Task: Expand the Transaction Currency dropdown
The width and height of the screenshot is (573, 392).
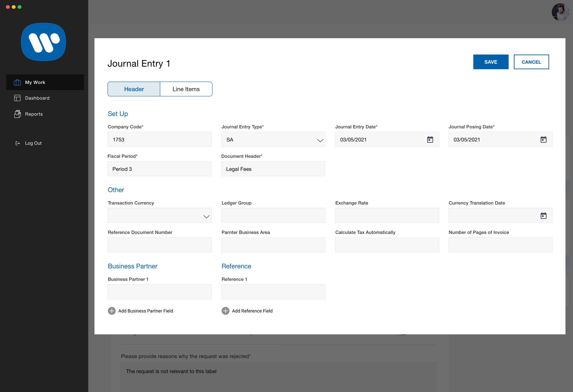Action: [206, 216]
